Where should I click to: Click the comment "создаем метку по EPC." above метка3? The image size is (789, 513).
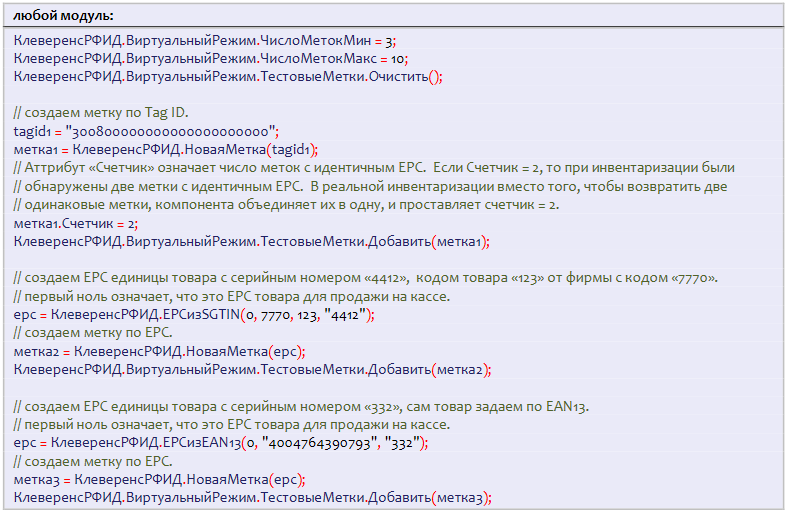point(93,462)
